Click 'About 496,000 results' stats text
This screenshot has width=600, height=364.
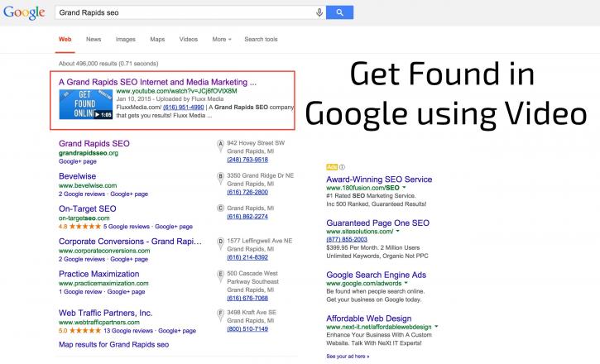(108, 64)
